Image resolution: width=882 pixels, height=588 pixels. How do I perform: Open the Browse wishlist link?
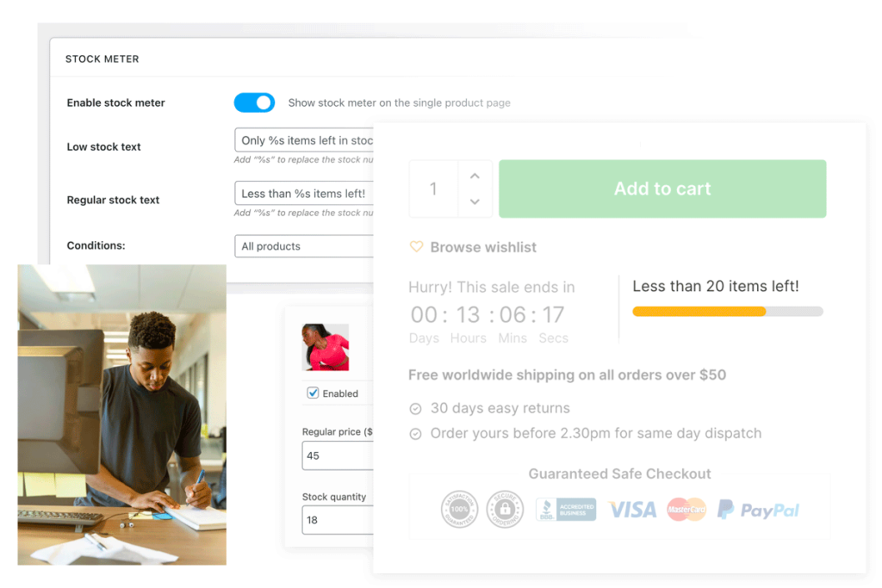coord(482,246)
